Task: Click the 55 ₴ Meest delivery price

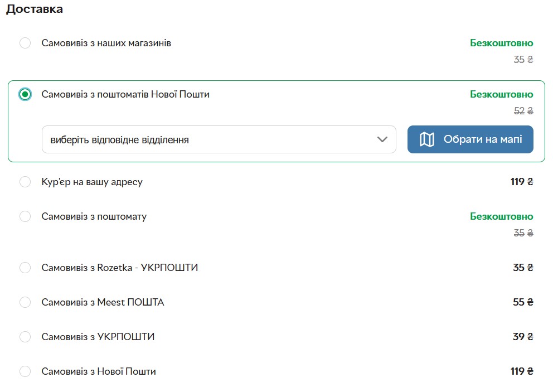Action: point(523,302)
